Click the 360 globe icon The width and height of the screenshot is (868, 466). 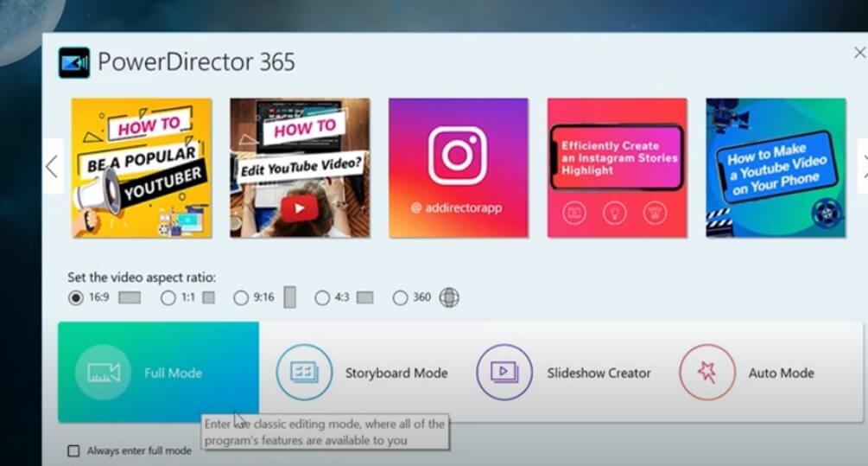449,297
